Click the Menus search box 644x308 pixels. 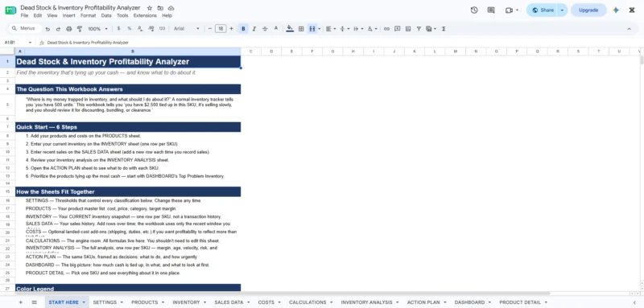pyautogui.click(x=25, y=29)
